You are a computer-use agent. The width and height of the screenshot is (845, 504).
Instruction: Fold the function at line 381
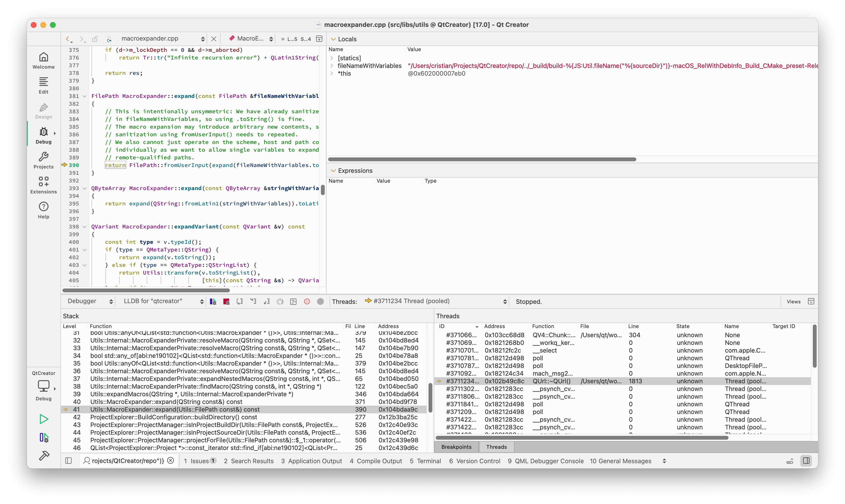[85, 96]
